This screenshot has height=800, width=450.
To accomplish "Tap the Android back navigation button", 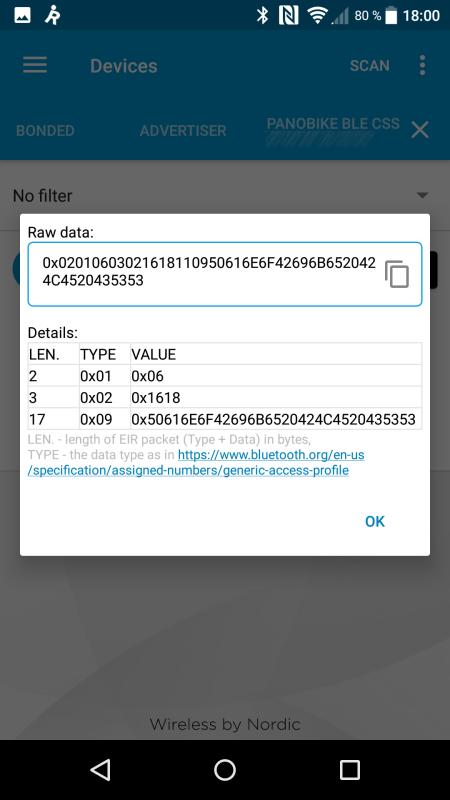I will pyautogui.click(x=100, y=769).
